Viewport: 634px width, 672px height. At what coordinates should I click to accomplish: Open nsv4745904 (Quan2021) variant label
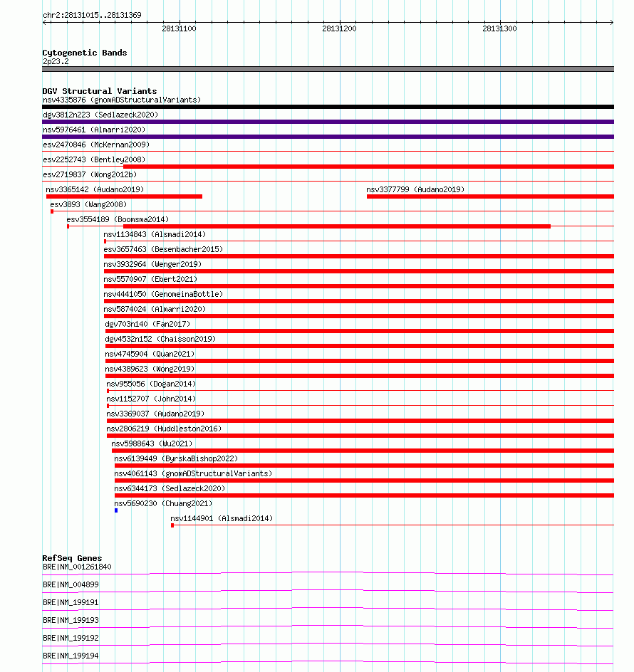(x=150, y=354)
